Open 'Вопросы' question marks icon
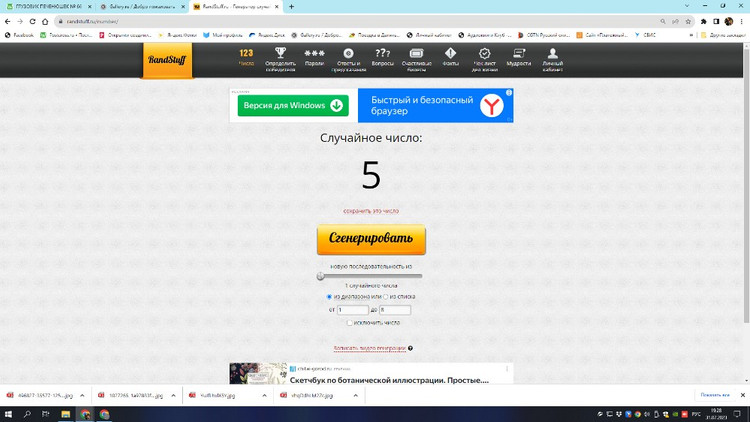This screenshot has width=750, height=422. point(383,57)
